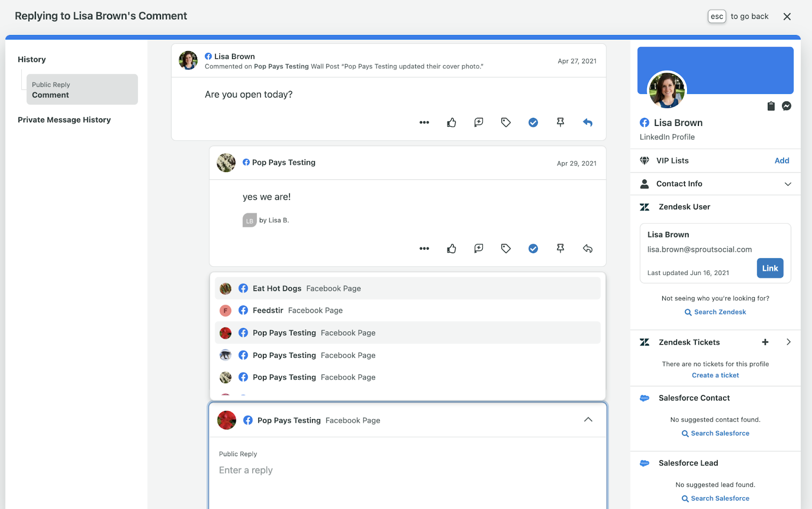Select Pop Pays Testing with red flower avatar
This screenshot has height=509, width=812.
pyautogui.click(x=408, y=333)
